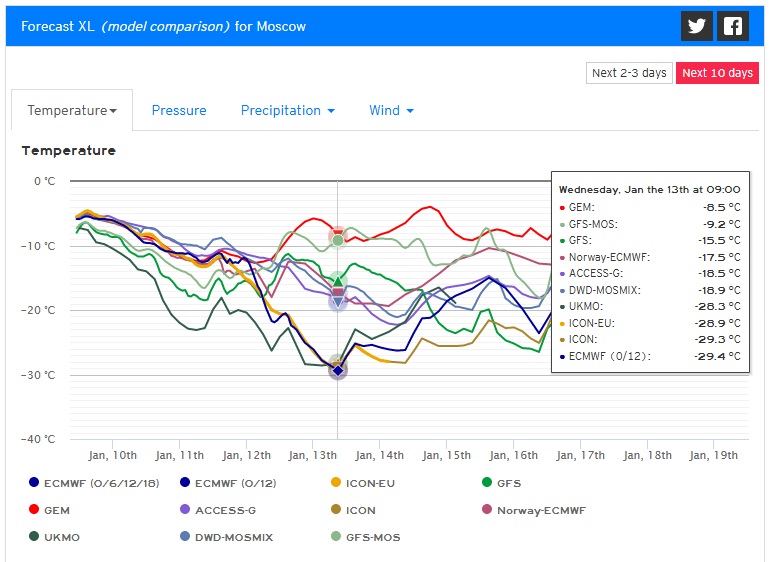Click the Jan, 14th axis label
Image resolution: width=769 pixels, height=562 pixels.
380,456
